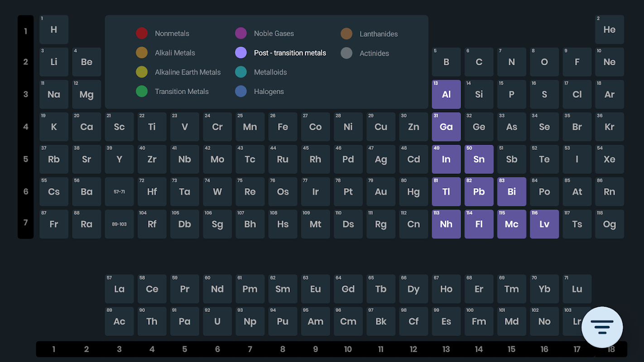Image resolution: width=644 pixels, height=362 pixels.
Task: Select the Uranium (U) element tile
Action: click(x=217, y=322)
